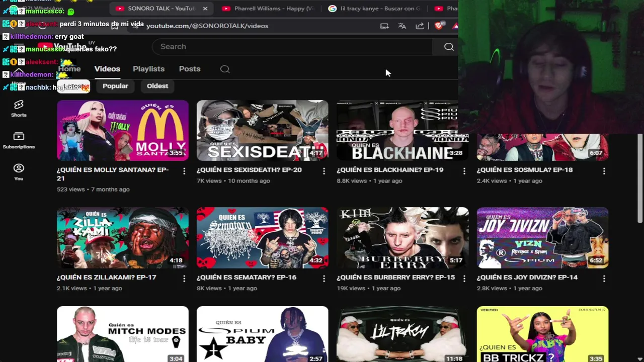644x362 pixels.
Task: Open the You section in sidebar
Action: 19,172
